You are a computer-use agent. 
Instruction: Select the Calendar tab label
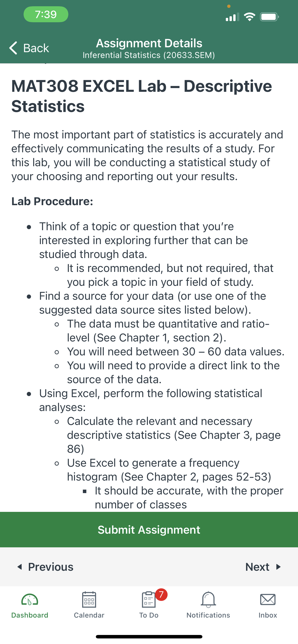coord(89,615)
